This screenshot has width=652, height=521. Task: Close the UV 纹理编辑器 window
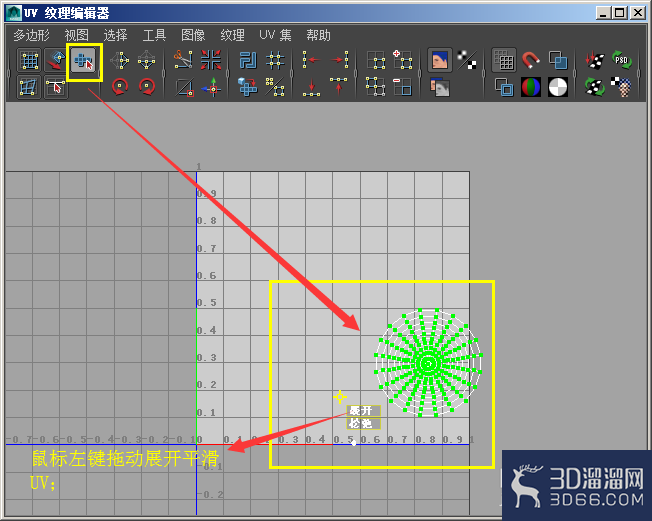pyautogui.click(x=637, y=13)
